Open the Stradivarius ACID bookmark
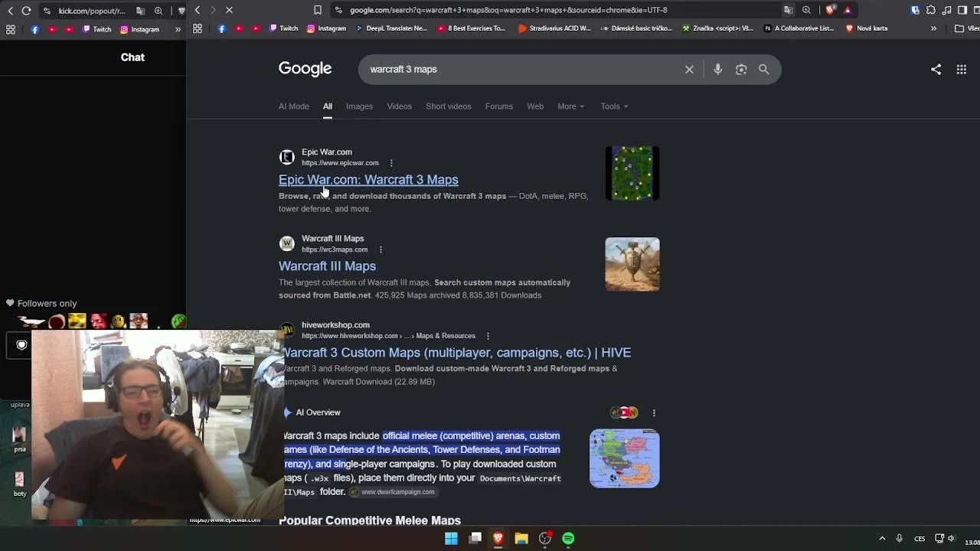Image resolution: width=980 pixels, height=551 pixels. pos(555,28)
